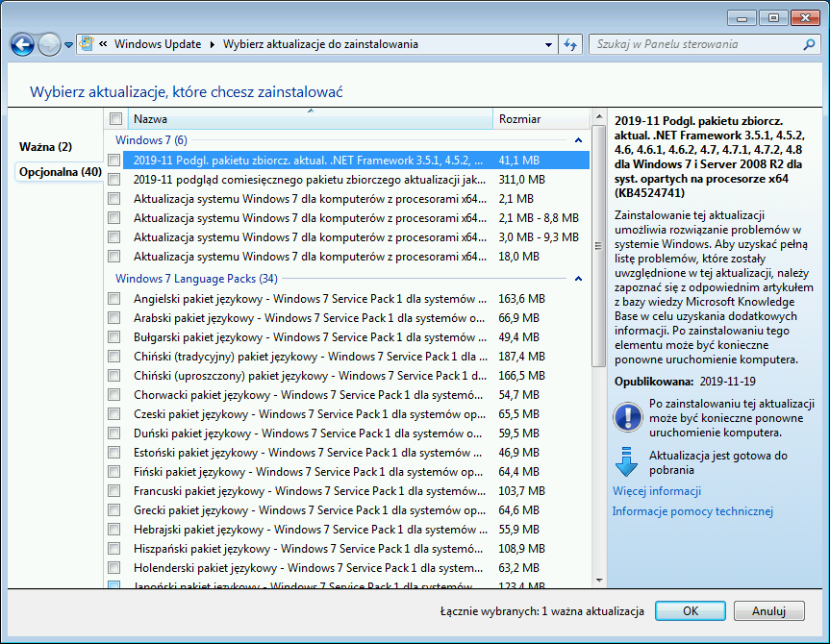This screenshot has width=830, height=644.
Task: Check the Czeski pakiet językowy checkbox
Action: [113, 414]
